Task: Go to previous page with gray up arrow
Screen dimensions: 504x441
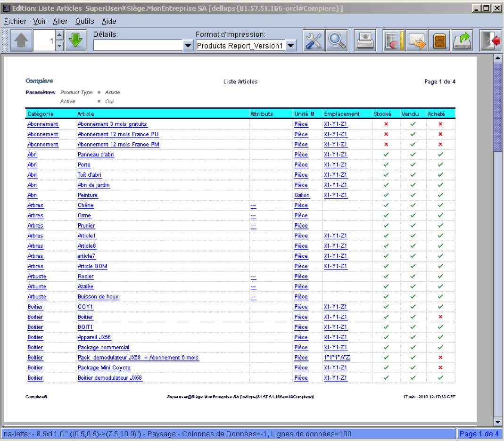Action: [x=21, y=41]
